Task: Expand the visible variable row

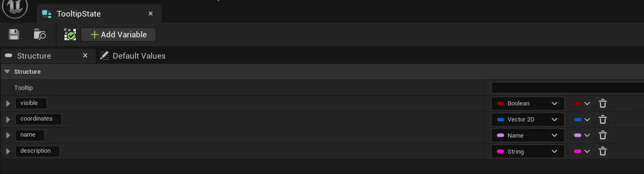Action: 8,104
